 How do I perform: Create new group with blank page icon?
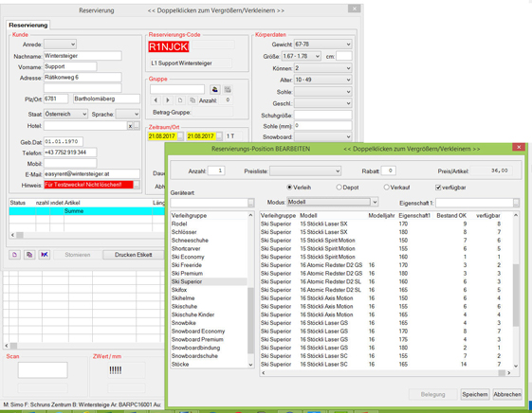point(180,100)
